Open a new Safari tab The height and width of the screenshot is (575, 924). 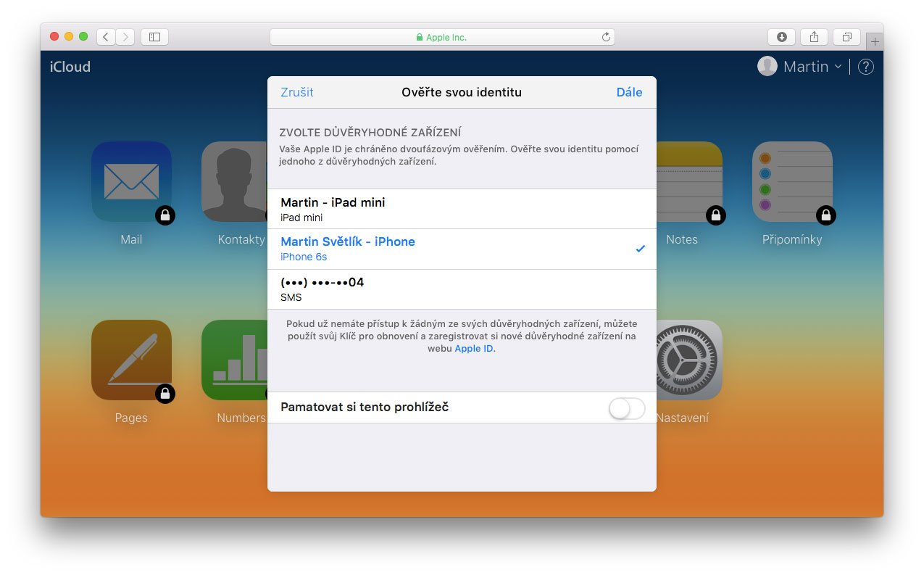[875, 42]
